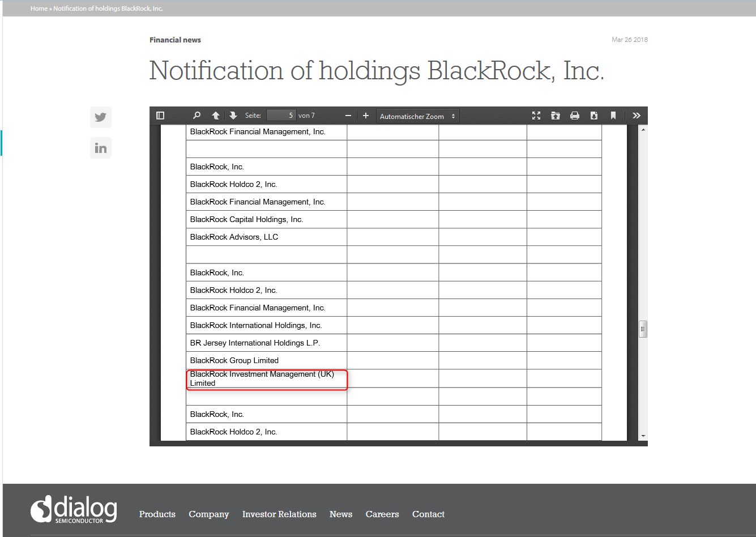Open the Automatischer Zoom dropdown
The image size is (756, 537).
point(418,116)
